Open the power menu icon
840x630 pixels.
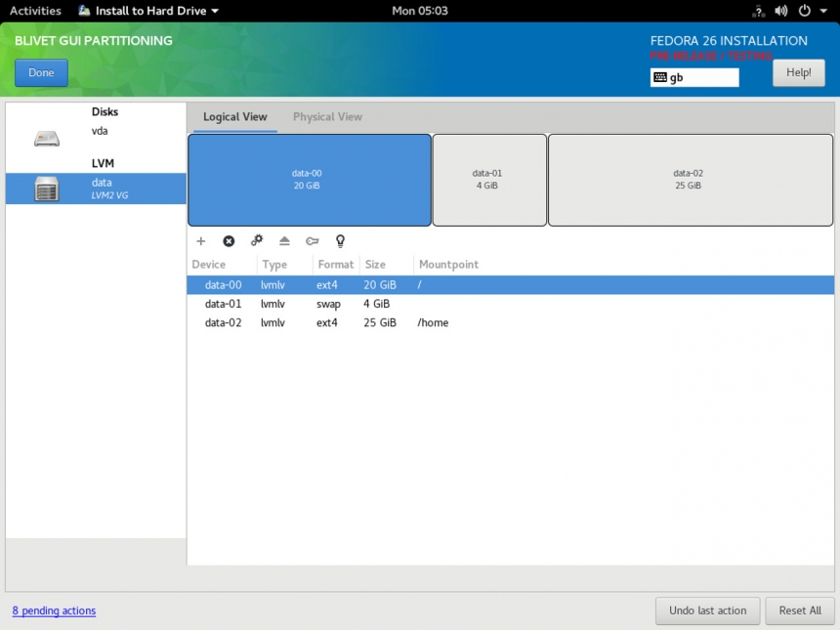[803, 11]
